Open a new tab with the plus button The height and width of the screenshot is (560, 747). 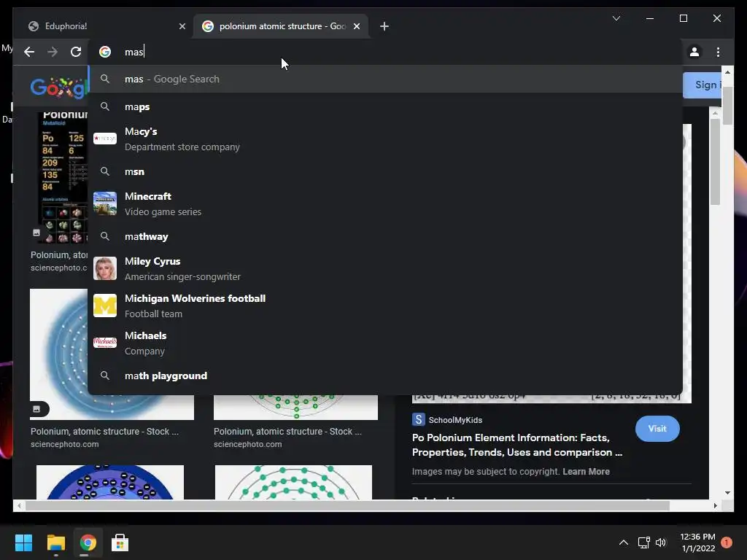click(384, 26)
